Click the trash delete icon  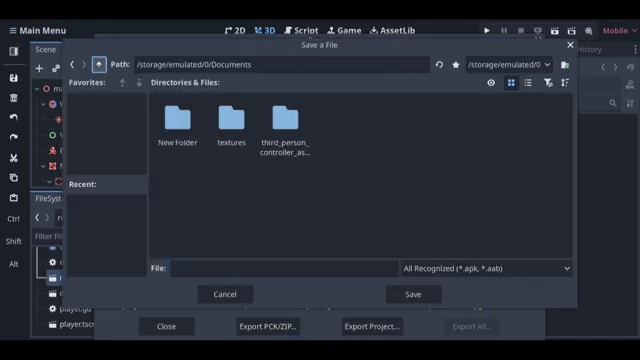coord(13,98)
